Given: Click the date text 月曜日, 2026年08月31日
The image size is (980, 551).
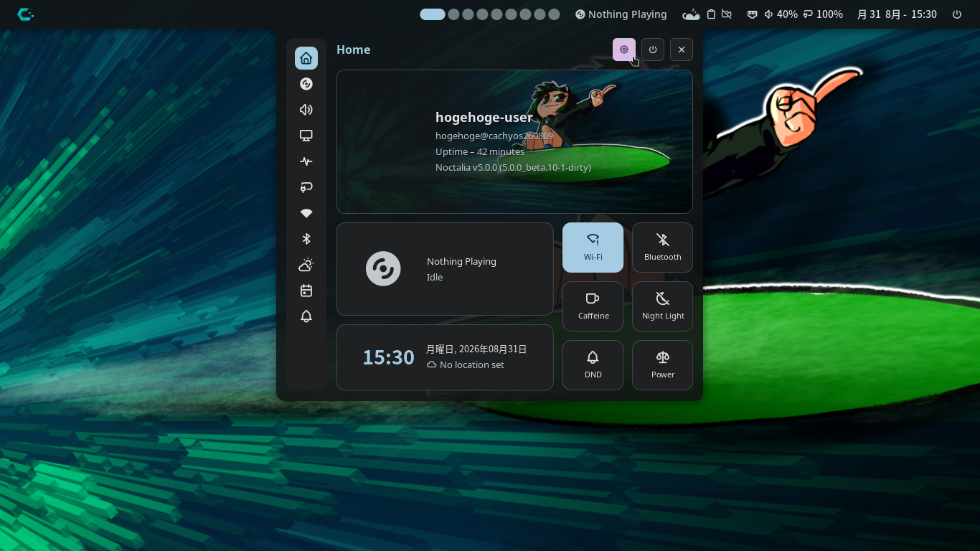Looking at the screenshot, I should [x=476, y=349].
